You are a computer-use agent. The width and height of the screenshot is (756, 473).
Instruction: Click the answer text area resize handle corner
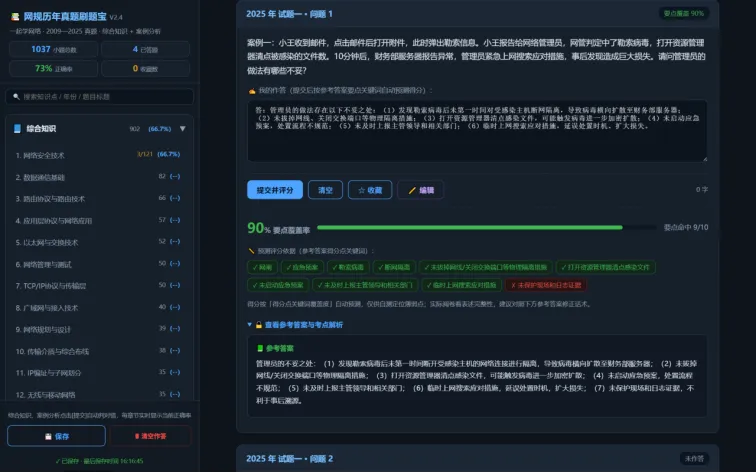point(704,159)
